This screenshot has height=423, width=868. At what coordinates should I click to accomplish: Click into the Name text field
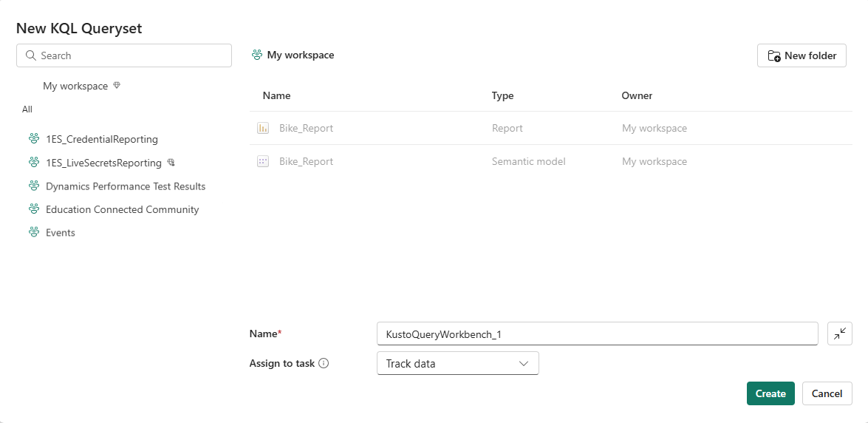click(597, 334)
